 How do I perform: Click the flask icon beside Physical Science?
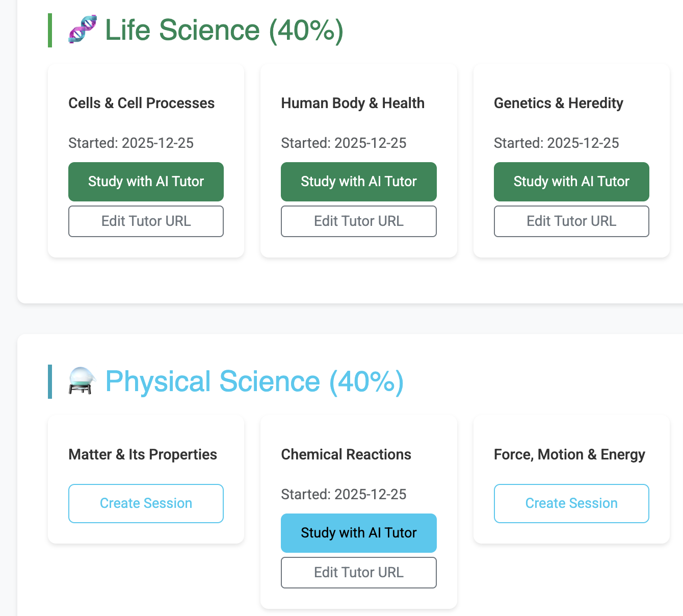tap(82, 381)
